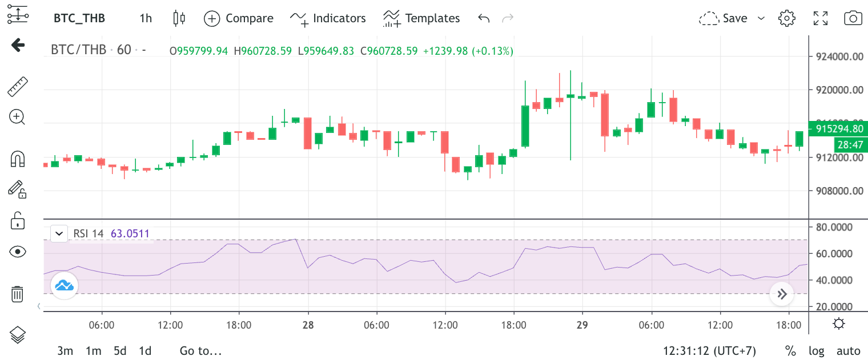
Task: Open time axis settings gear
Action: pyautogui.click(x=838, y=325)
